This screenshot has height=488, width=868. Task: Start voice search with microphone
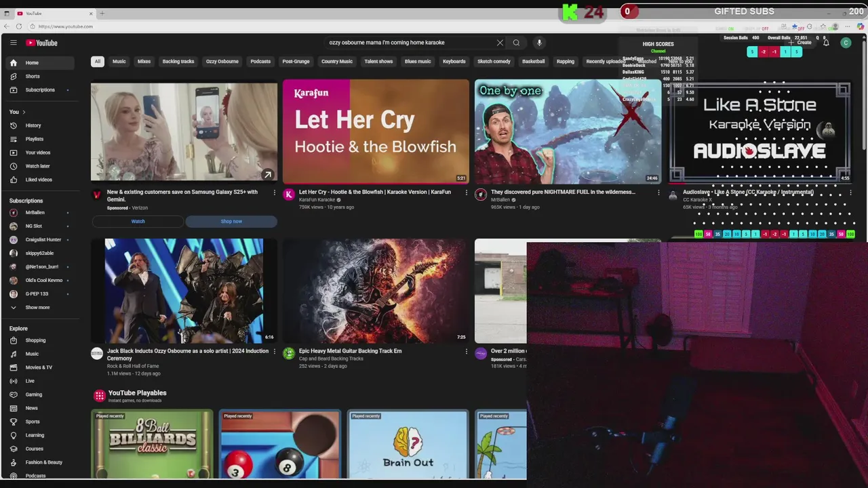[539, 43]
